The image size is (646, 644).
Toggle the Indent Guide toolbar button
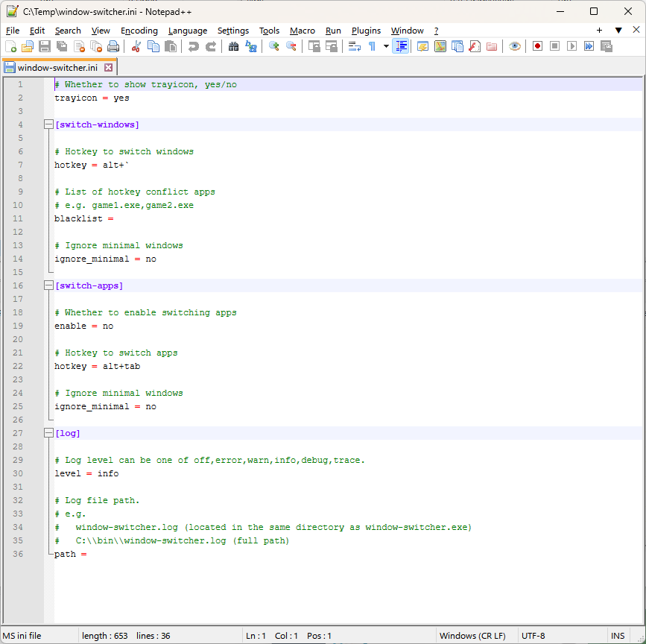pos(401,46)
